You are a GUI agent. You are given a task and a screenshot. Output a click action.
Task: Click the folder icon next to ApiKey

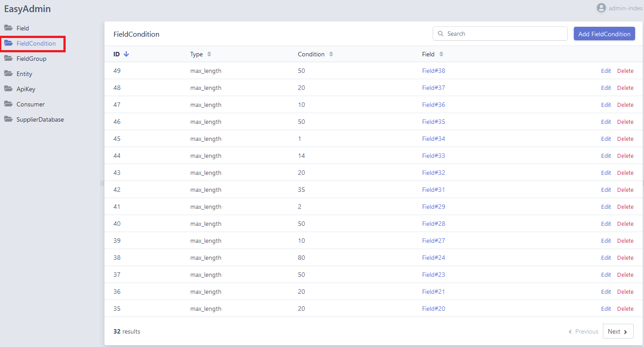(x=8, y=89)
